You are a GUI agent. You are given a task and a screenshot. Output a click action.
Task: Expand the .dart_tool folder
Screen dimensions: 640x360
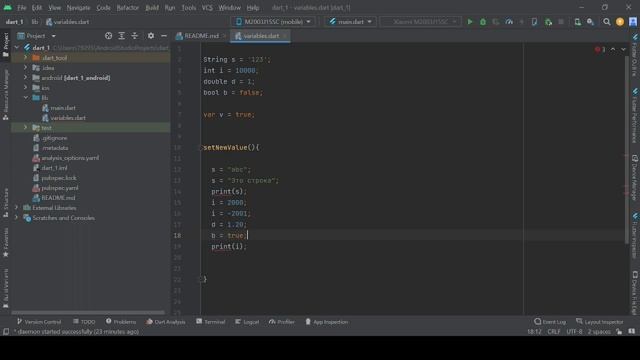(26, 58)
